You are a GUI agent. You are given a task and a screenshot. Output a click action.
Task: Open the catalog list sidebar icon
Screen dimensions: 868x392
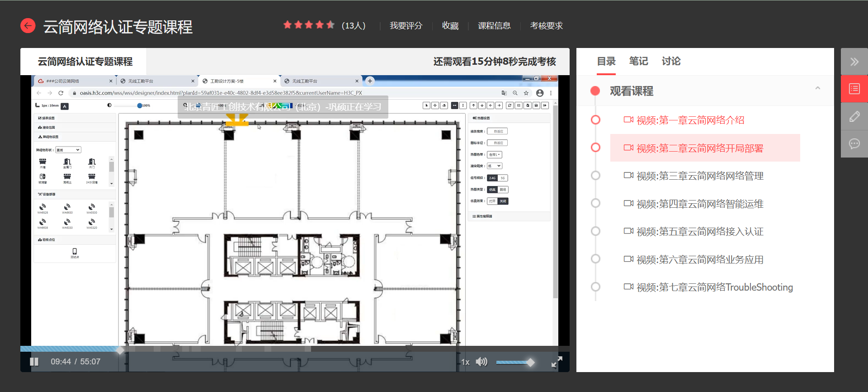point(854,89)
